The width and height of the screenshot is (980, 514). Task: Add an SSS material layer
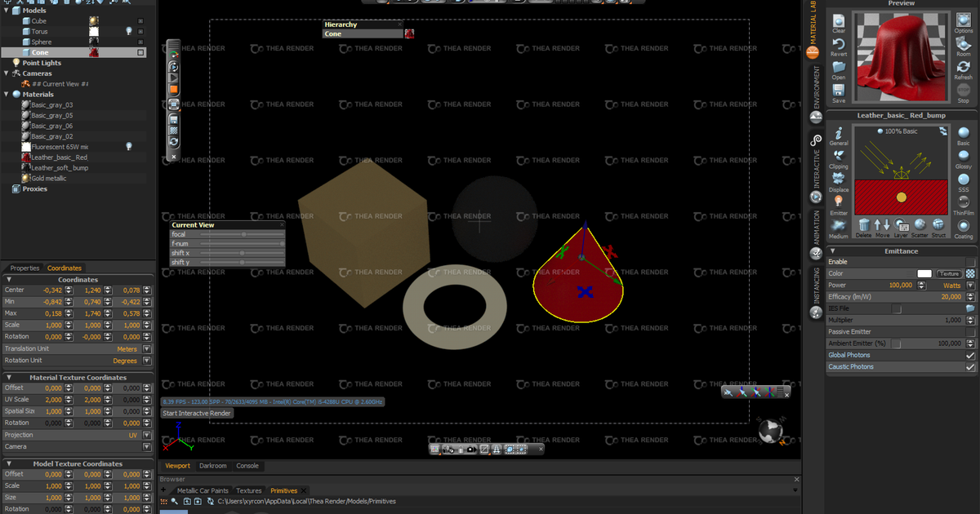tap(964, 182)
